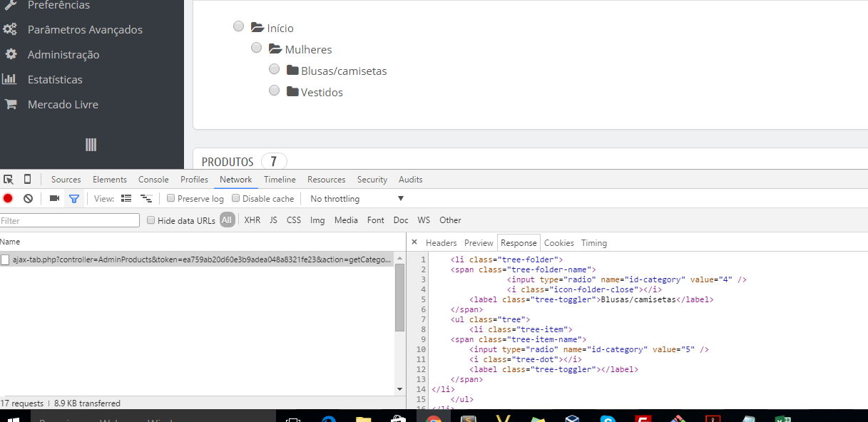Toggle the blue filter funnel icon
868x422 pixels.
pyautogui.click(x=73, y=199)
